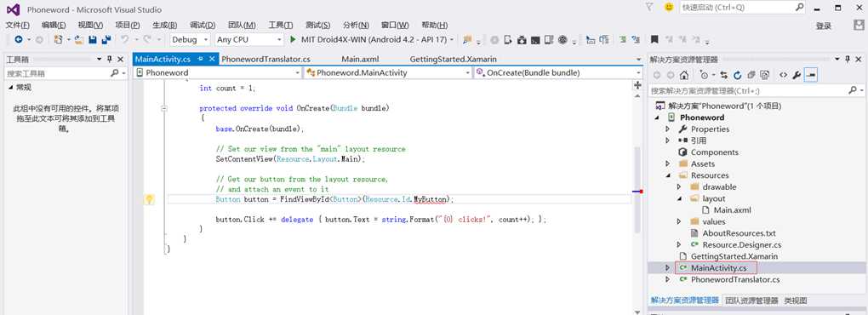Select Main.axml in Solution Explorer
The width and height of the screenshot is (868, 315).
[x=732, y=210]
